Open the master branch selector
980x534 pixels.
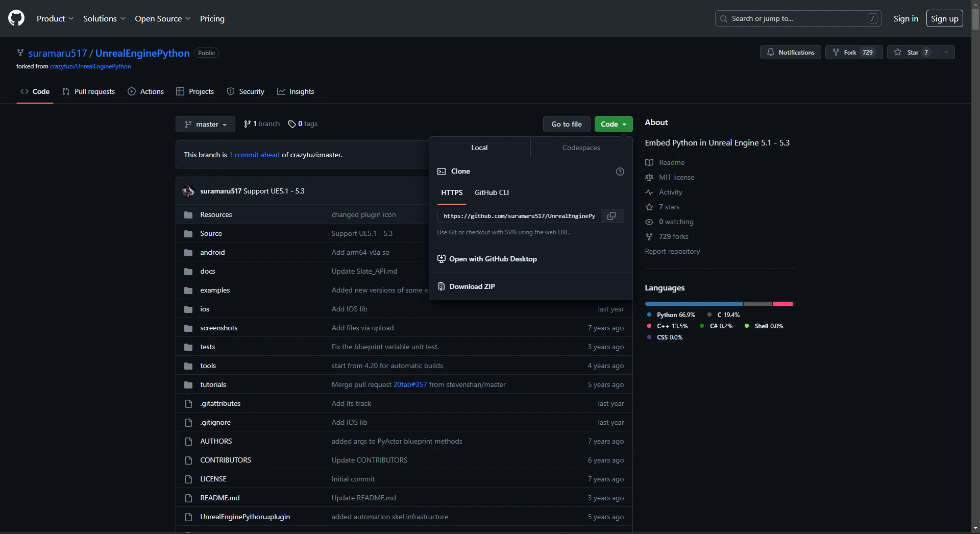(x=205, y=124)
